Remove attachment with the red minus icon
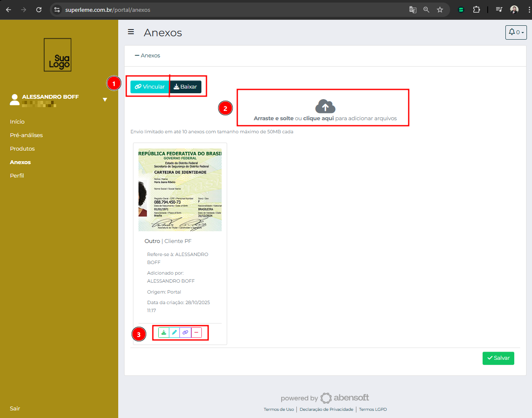The height and width of the screenshot is (418, 532). click(196, 332)
